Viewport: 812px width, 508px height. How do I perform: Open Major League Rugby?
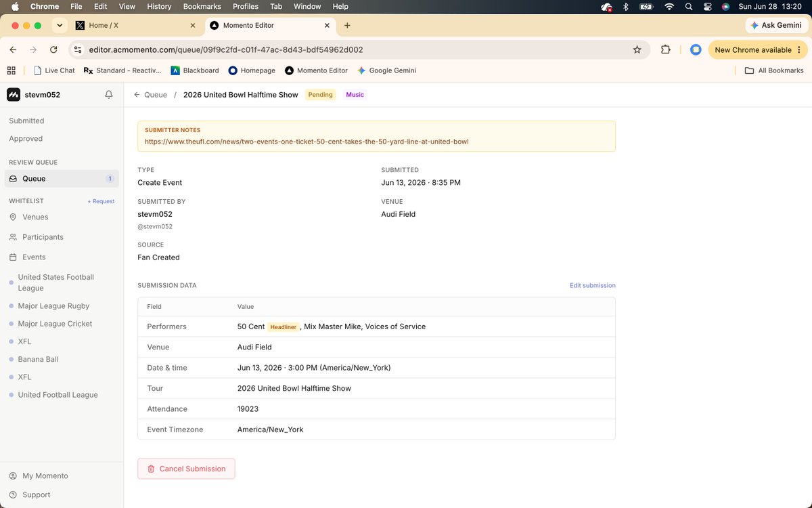(x=53, y=306)
